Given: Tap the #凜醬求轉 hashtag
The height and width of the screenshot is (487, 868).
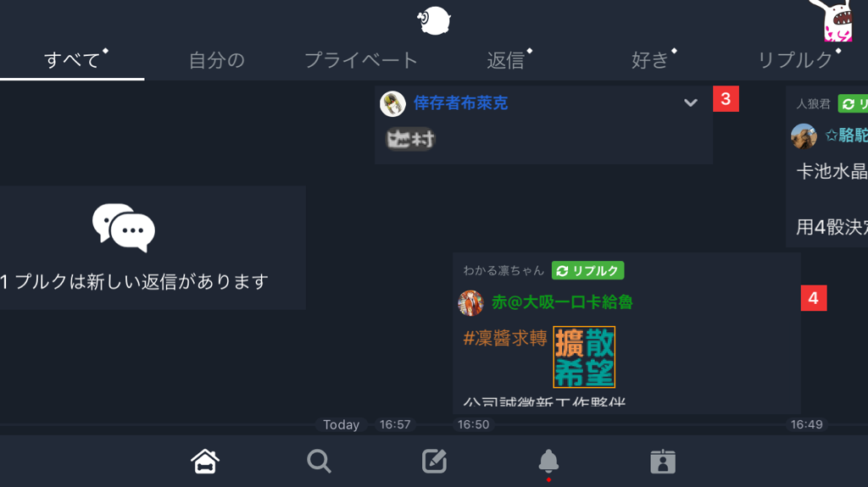Looking at the screenshot, I should point(505,338).
